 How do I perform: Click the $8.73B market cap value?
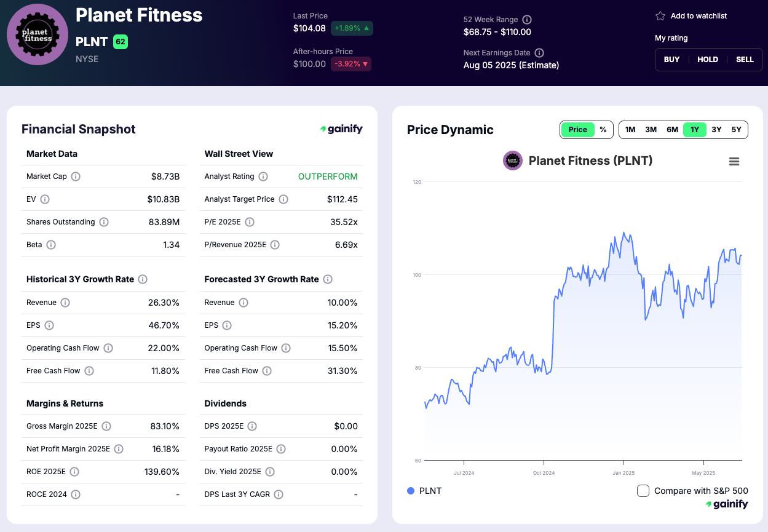(165, 177)
